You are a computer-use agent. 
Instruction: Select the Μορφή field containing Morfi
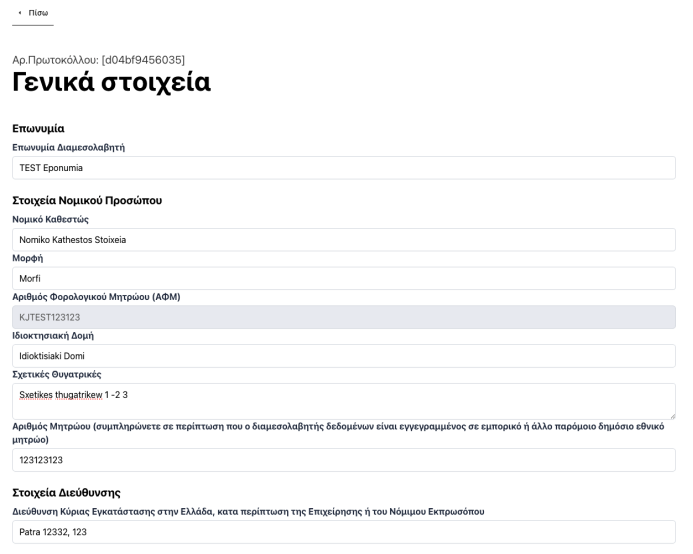[343, 278]
